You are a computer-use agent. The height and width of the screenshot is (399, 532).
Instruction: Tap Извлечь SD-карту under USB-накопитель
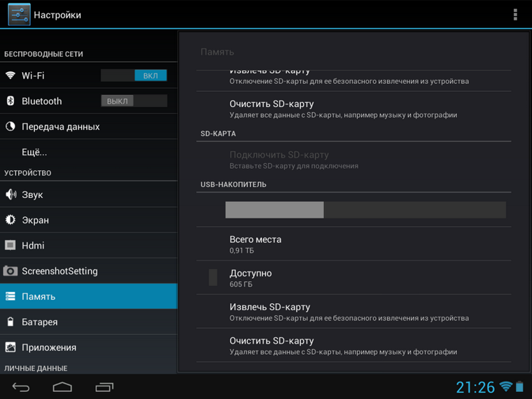(353, 311)
